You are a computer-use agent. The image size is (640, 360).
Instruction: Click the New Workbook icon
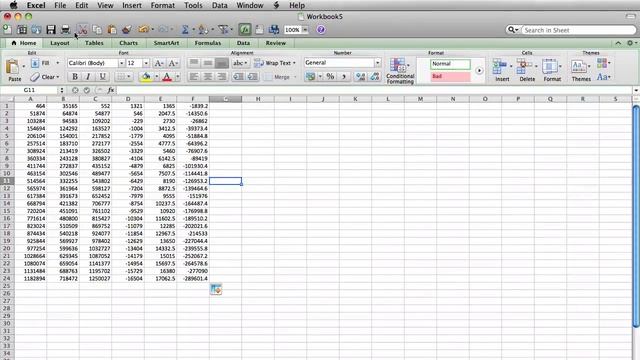(x=7, y=29)
